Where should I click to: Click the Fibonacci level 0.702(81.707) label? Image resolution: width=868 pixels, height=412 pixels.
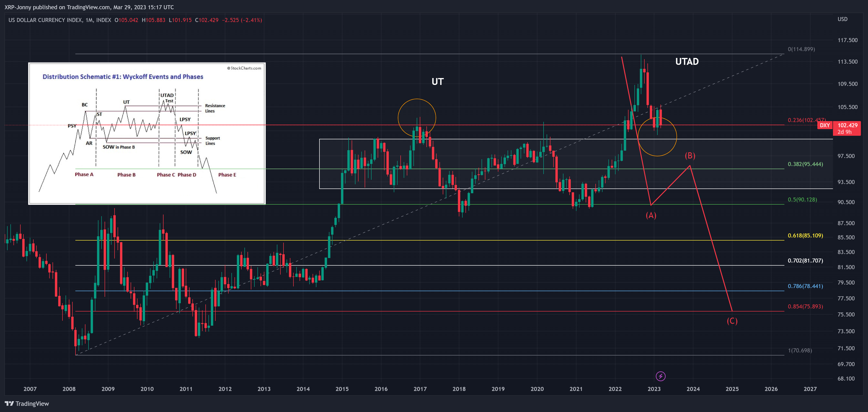(x=805, y=261)
